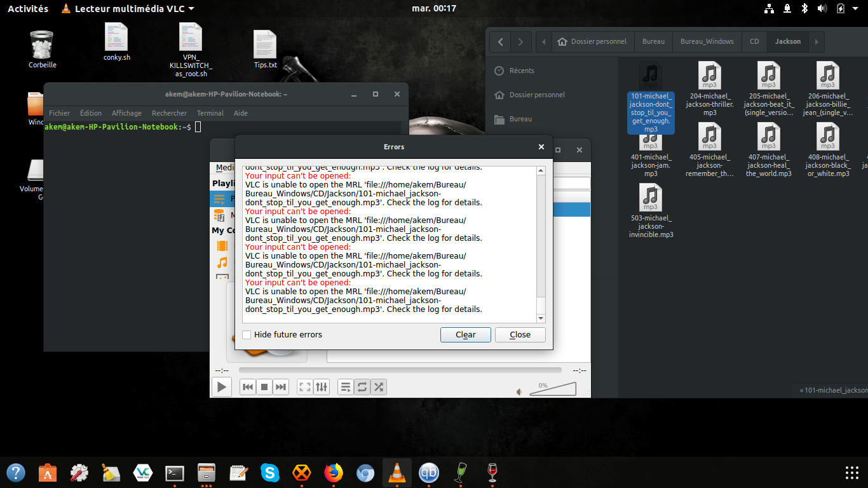This screenshot has width=868, height=488.
Task: Select Playlist item in VLC sidebar
Action: pos(223,199)
